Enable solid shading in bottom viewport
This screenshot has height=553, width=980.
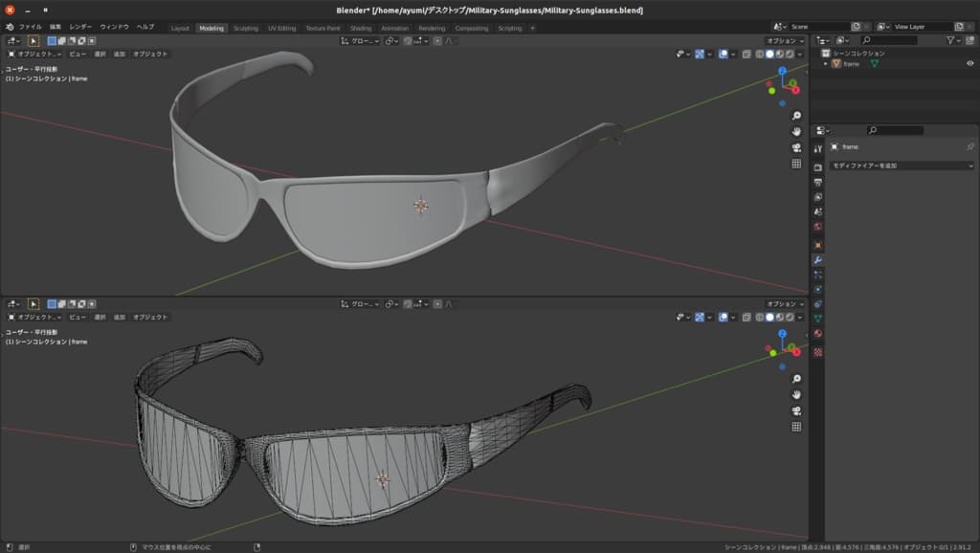coord(769,317)
